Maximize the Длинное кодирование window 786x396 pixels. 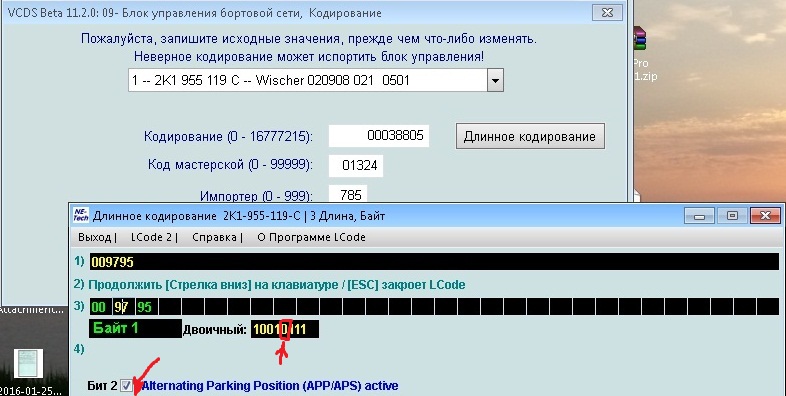pyautogui.click(x=732, y=216)
